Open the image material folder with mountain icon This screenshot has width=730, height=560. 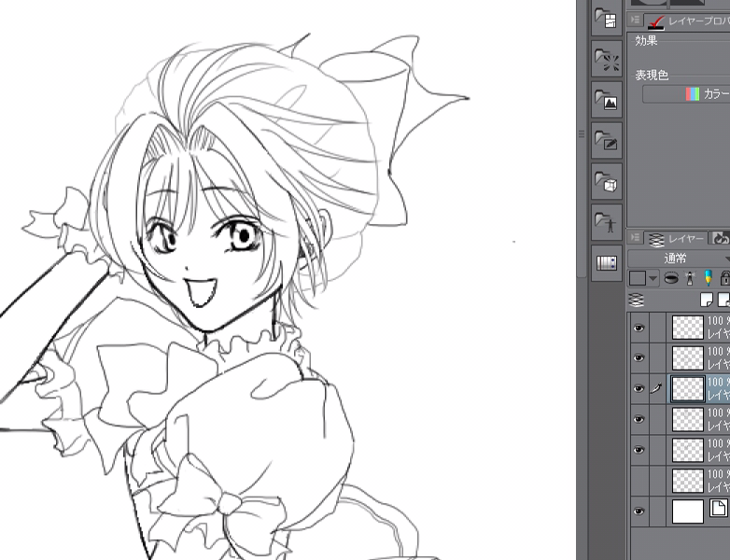coord(607,100)
